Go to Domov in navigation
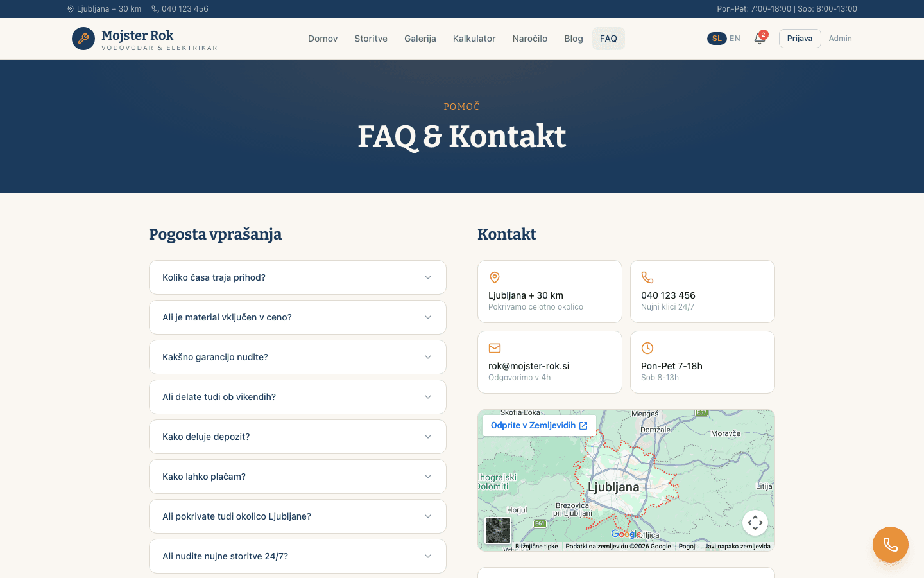Image resolution: width=924 pixels, height=578 pixels. coord(323,39)
